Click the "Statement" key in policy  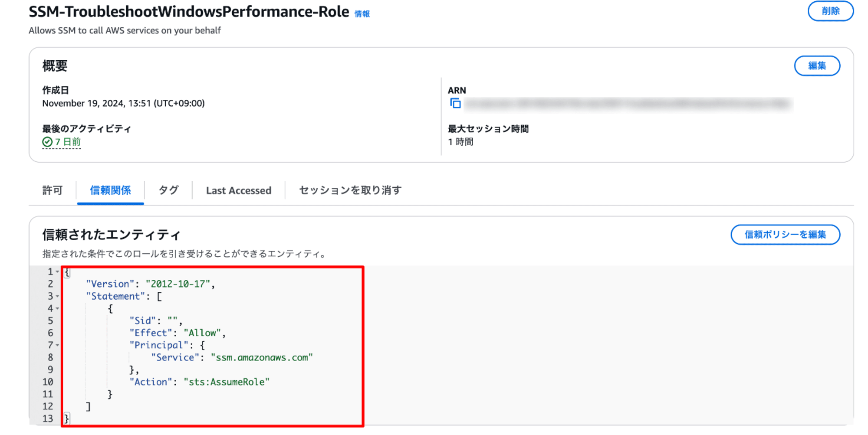click(115, 296)
